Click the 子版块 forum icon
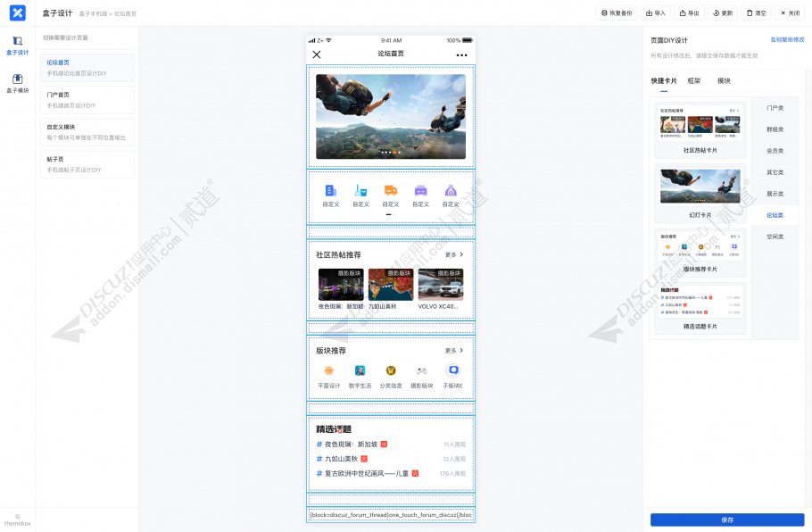 click(x=453, y=370)
